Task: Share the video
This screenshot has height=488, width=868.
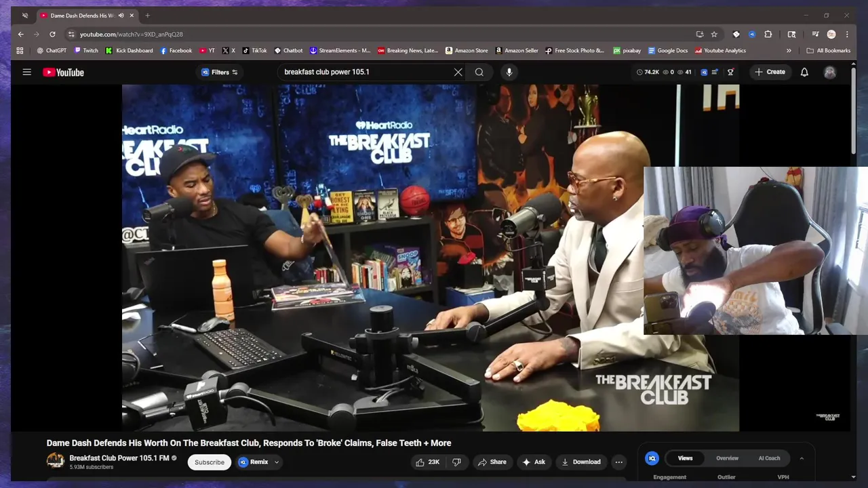Action: pyautogui.click(x=492, y=462)
